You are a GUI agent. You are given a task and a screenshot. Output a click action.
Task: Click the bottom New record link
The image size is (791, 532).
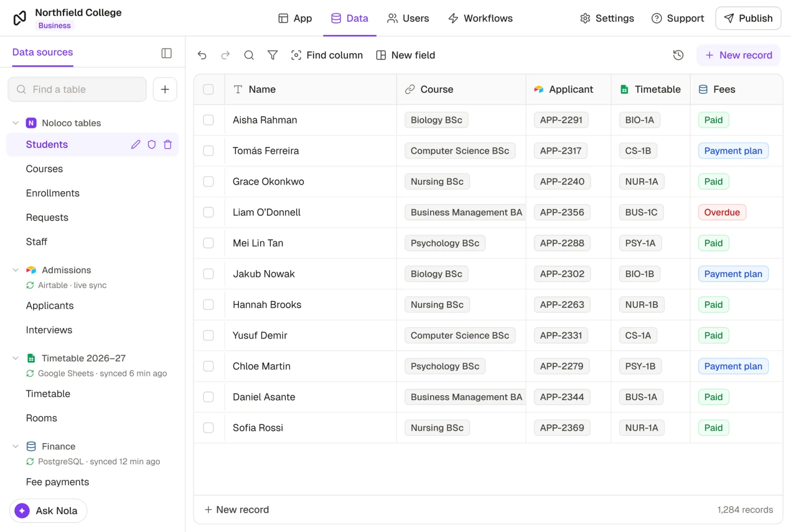tap(236, 510)
